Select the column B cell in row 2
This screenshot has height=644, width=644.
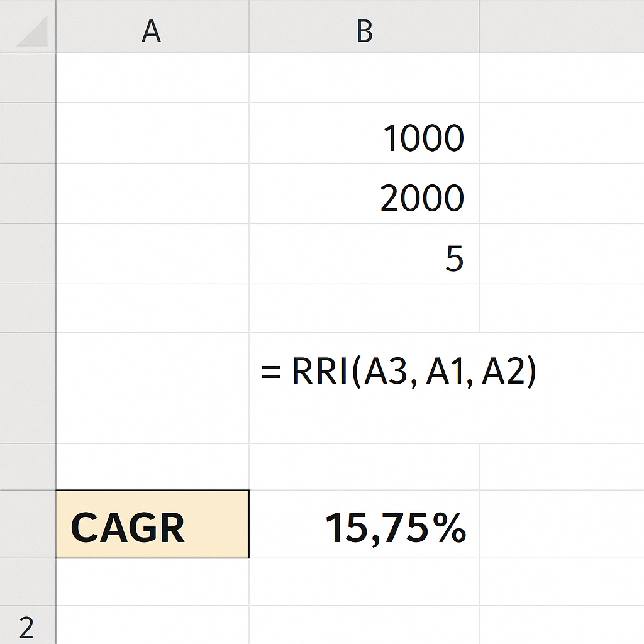364,626
